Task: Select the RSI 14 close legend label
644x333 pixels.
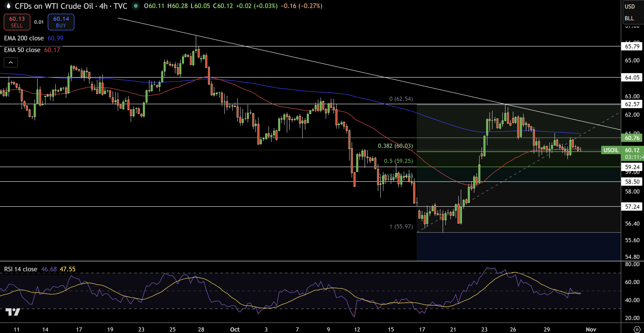Action: coord(20,269)
